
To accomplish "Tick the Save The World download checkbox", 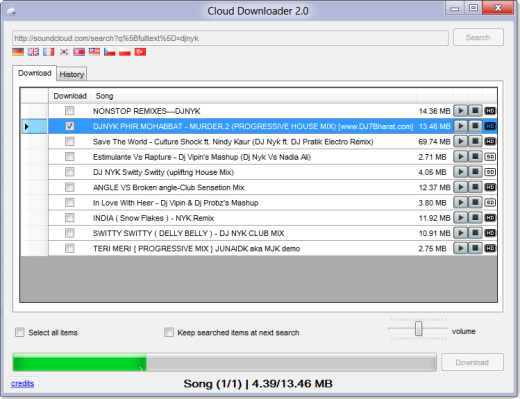I will click(x=70, y=141).
